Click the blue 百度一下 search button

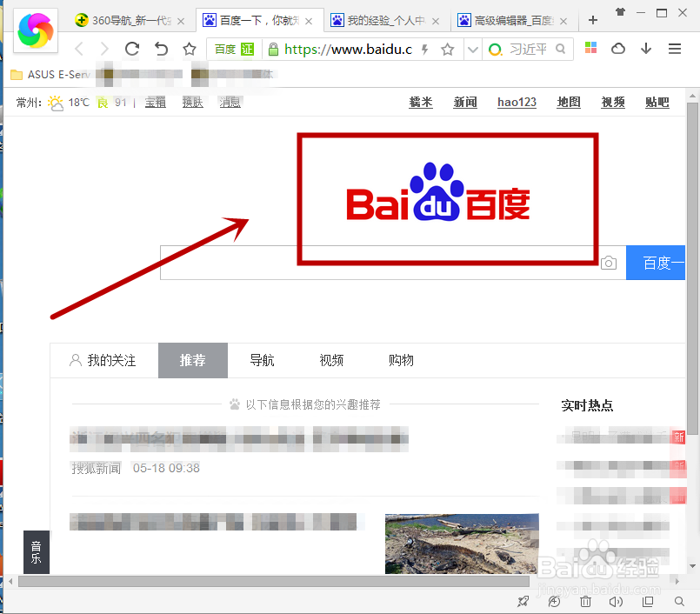click(656, 263)
